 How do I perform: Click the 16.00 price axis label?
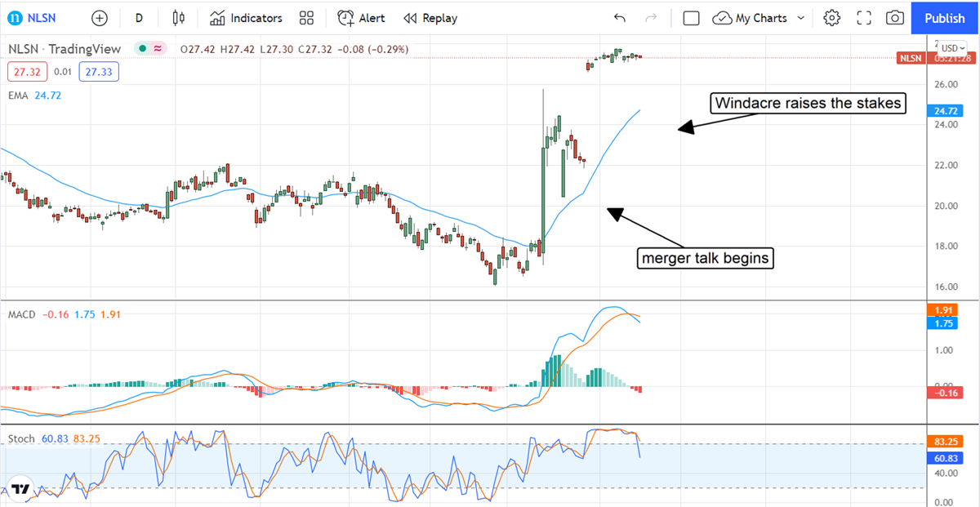[946, 287]
